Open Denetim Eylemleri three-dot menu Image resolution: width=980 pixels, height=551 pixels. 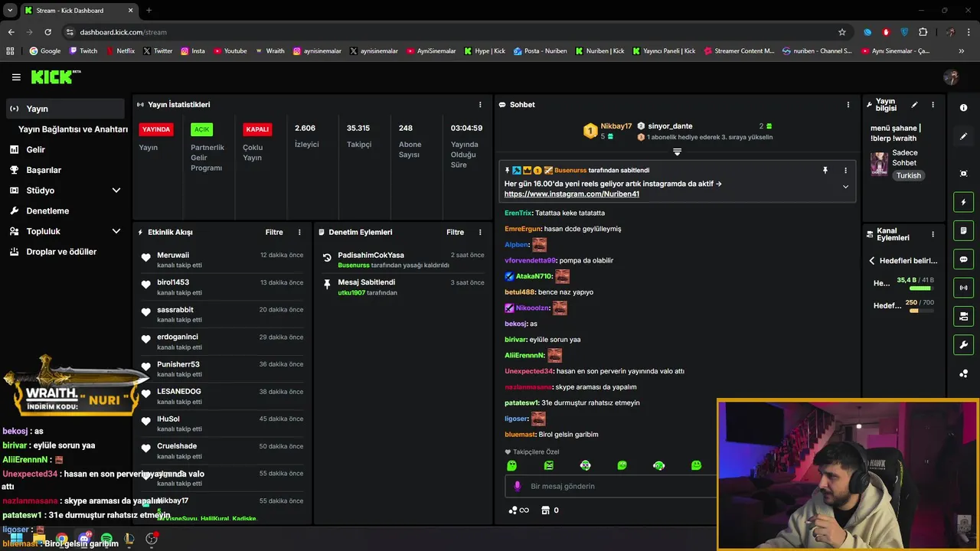(480, 232)
